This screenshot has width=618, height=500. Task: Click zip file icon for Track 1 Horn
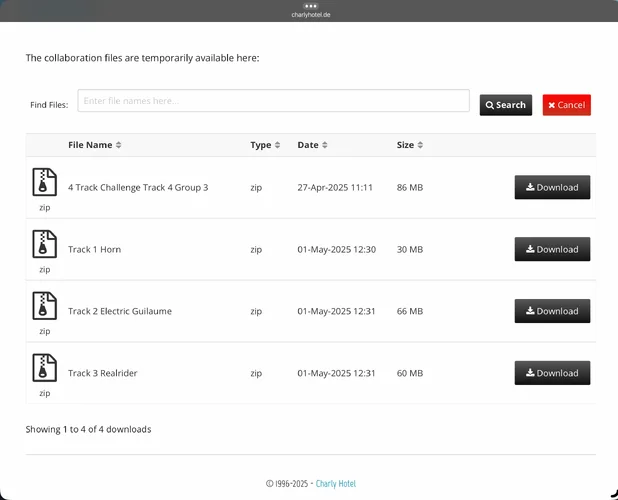coord(45,244)
